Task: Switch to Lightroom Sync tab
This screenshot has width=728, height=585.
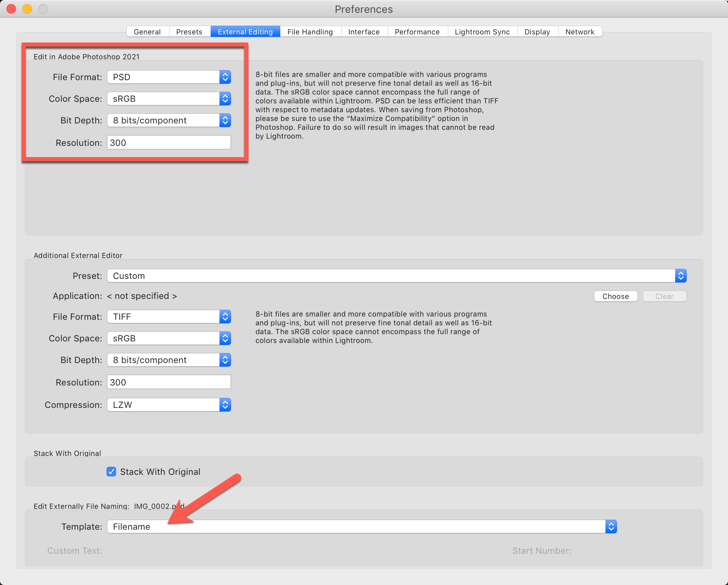Action: 482,32
